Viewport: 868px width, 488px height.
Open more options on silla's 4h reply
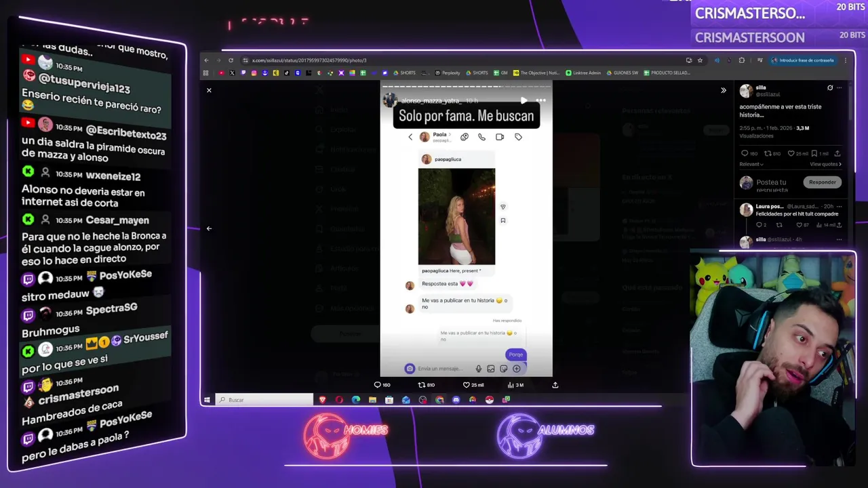click(840, 239)
